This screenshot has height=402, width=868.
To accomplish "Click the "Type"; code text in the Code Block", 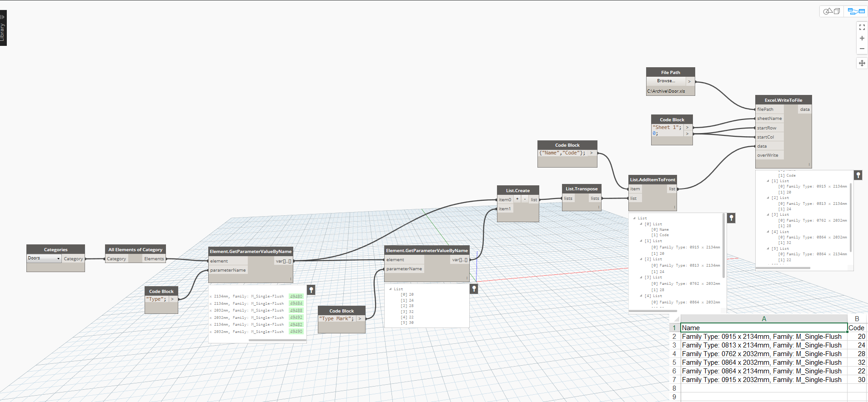I will 156,299.
